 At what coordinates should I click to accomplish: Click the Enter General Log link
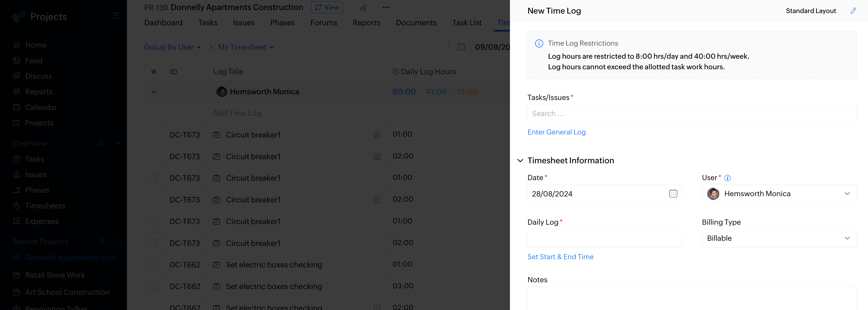coord(556,132)
